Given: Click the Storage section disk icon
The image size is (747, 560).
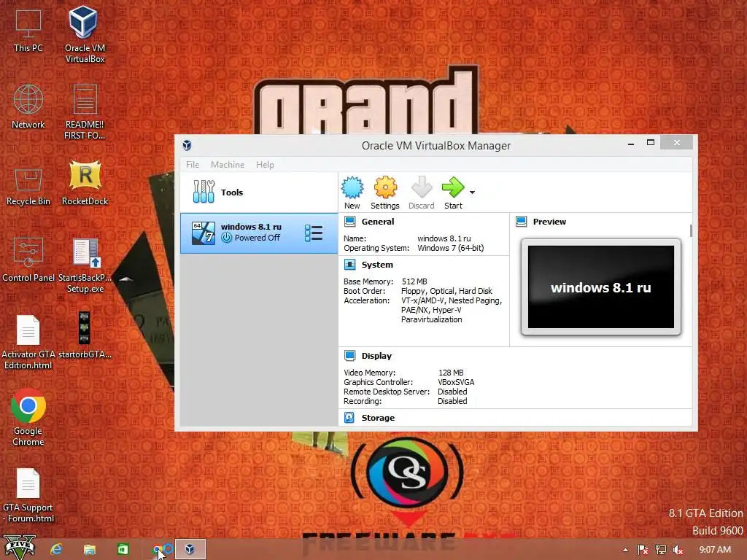Looking at the screenshot, I should click(x=349, y=418).
